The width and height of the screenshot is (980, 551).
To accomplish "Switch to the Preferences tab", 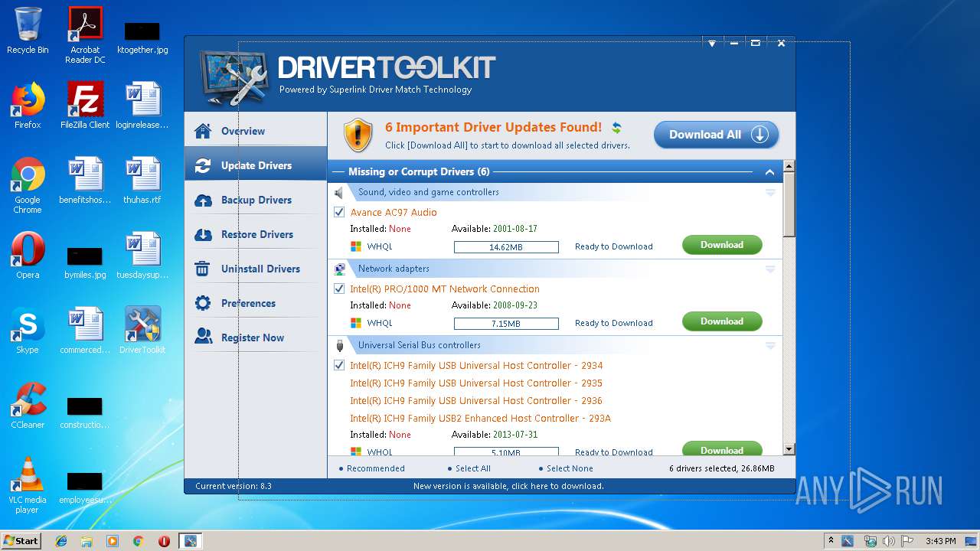I will pos(256,303).
